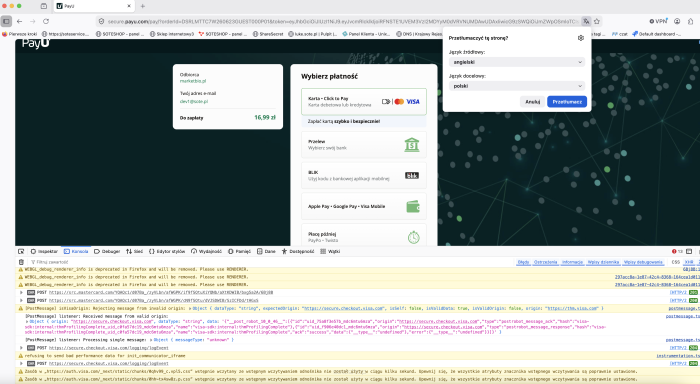Screen dimensions: 700x384
Task: Bookmark this page with the star icon
Action: [597, 21]
